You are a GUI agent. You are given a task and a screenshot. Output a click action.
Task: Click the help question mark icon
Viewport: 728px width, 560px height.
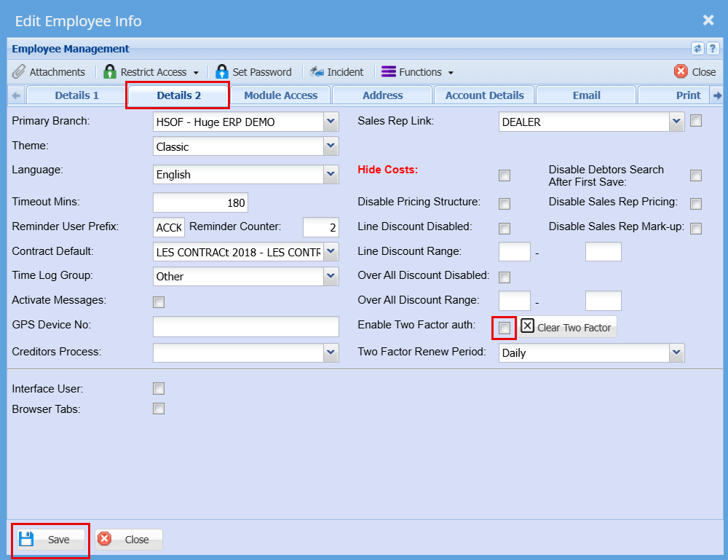tap(713, 49)
